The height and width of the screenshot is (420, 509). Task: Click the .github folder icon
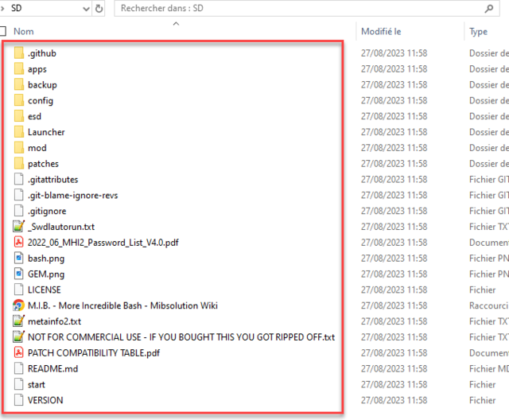click(19, 53)
